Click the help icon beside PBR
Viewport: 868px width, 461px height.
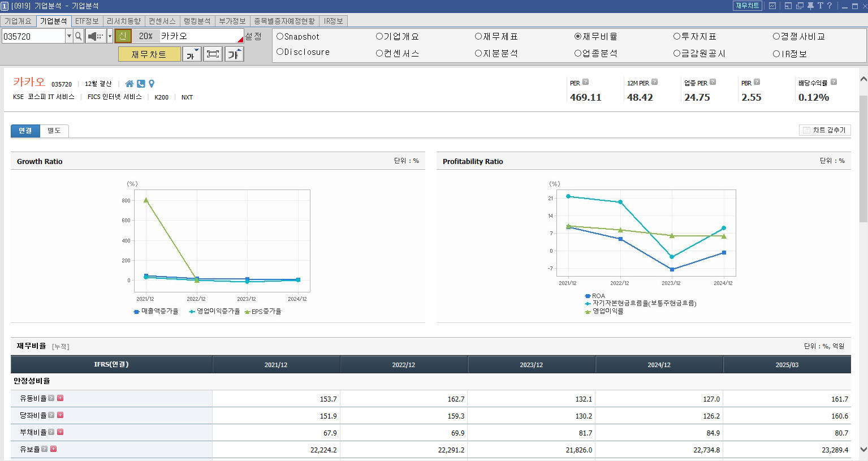click(x=757, y=82)
